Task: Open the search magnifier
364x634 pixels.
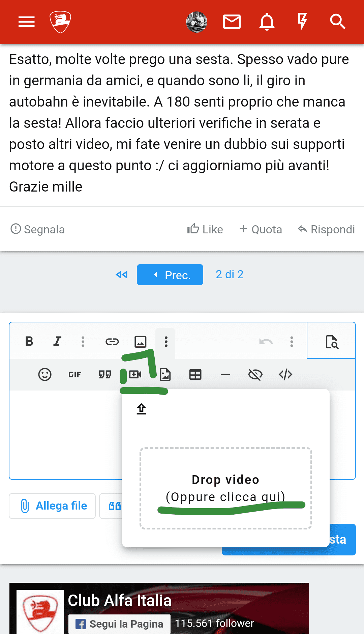Action: (337, 22)
